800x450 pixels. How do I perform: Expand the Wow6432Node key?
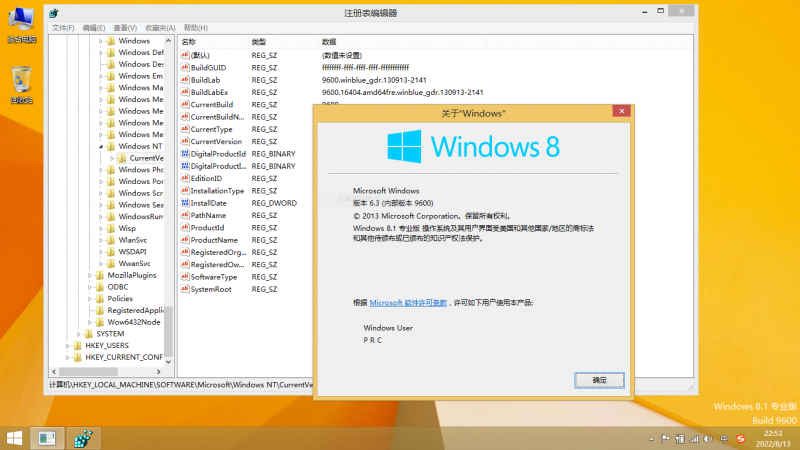pyautogui.click(x=90, y=322)
